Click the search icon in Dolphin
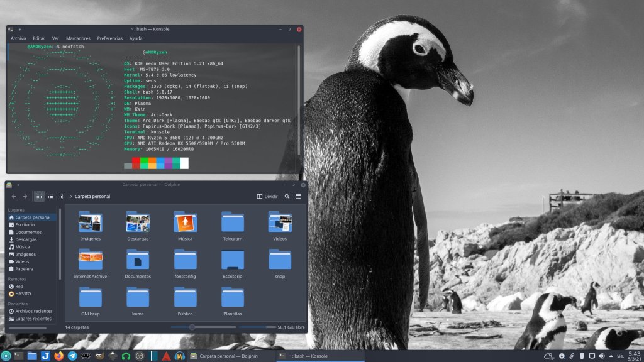This screenshot has height=362, width=644. 287,196
